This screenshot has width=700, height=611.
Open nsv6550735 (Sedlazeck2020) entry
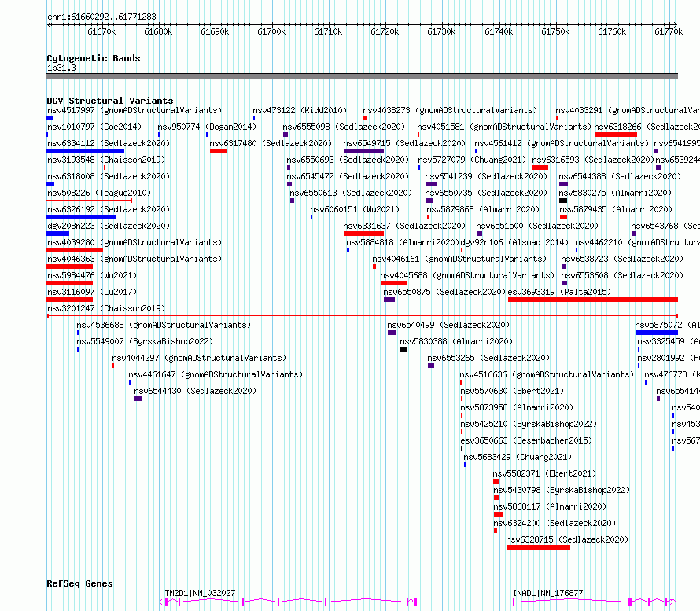click(x=486, y=193)
